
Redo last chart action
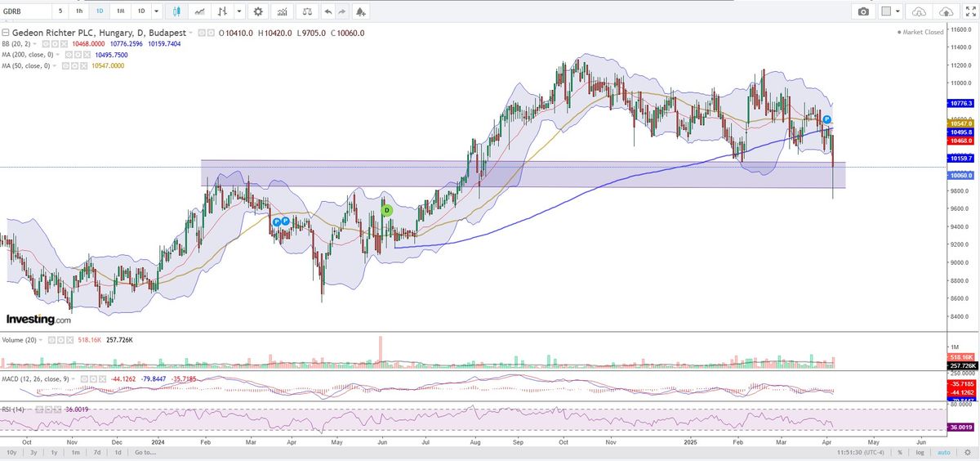tap(342, 11)
